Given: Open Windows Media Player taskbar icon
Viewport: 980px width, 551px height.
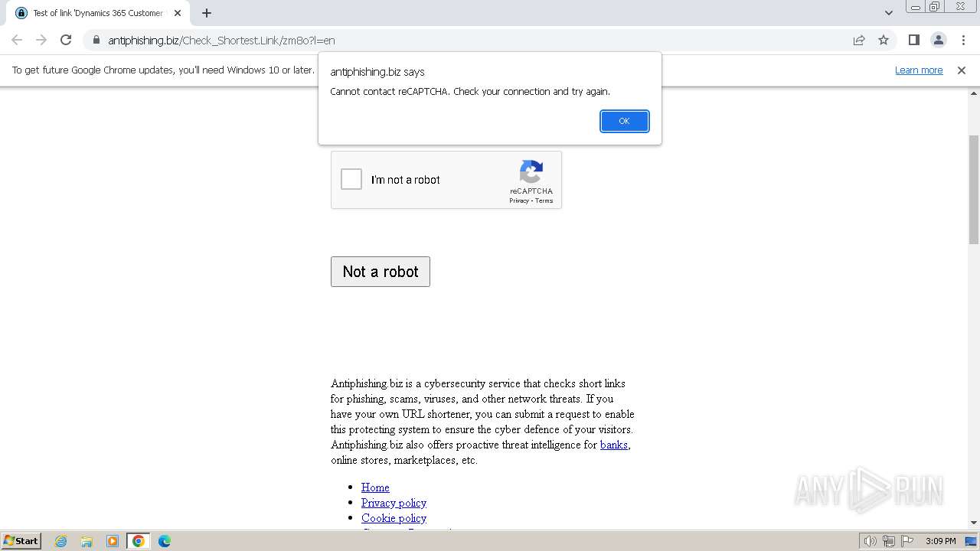Looking at the screenshot, I should 113,541.
